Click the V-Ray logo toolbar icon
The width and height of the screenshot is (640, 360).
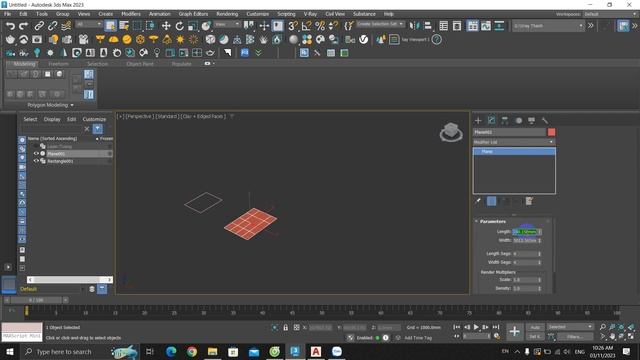363,40
